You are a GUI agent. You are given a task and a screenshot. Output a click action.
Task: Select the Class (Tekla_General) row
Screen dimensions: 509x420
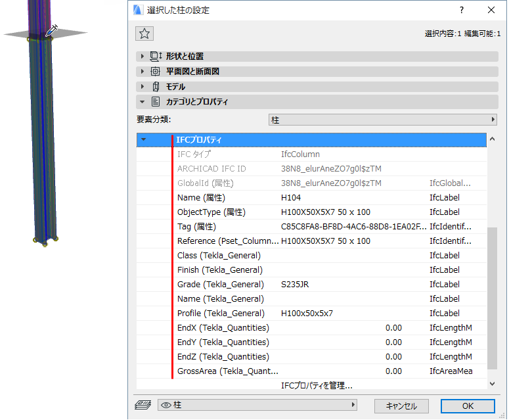click(311, 255)
